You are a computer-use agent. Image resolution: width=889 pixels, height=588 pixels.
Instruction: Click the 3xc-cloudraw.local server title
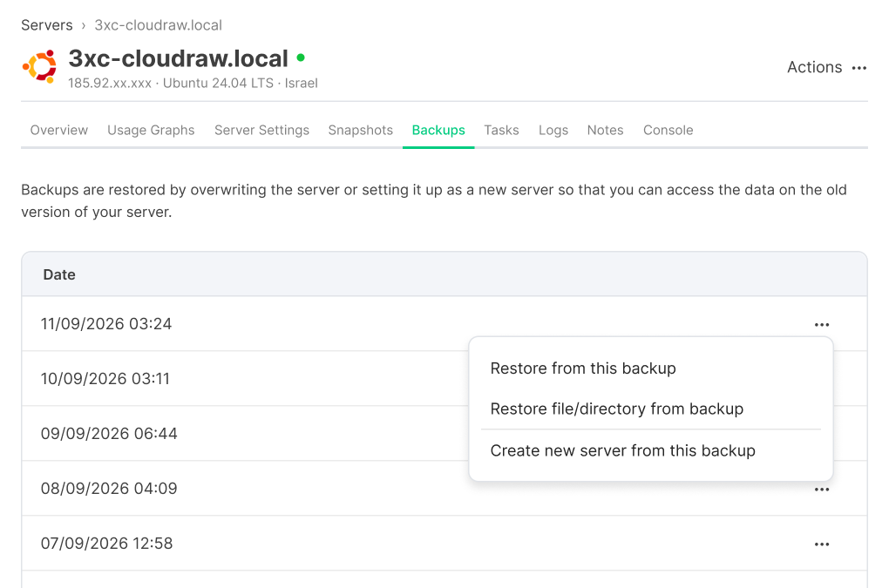[x=179, y=58]
